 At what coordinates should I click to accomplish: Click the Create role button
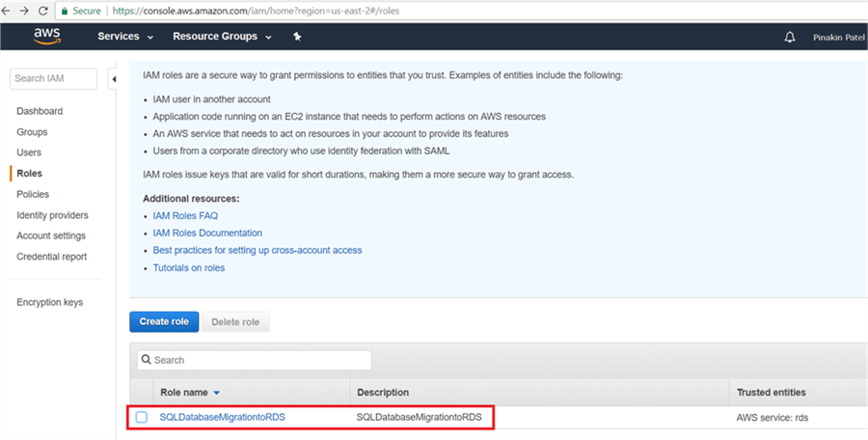coord(164,321)
